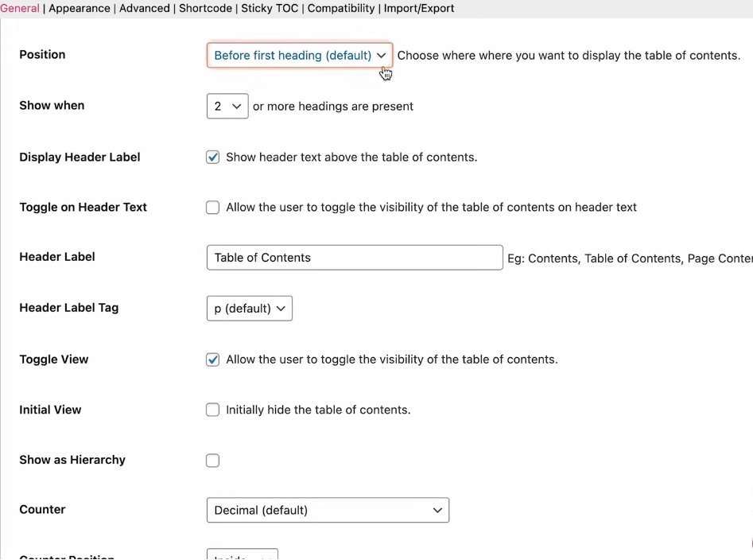Disable the Toggle View checkbox
Viewport: 753px width, 560px height.
[x=212, y=360]
